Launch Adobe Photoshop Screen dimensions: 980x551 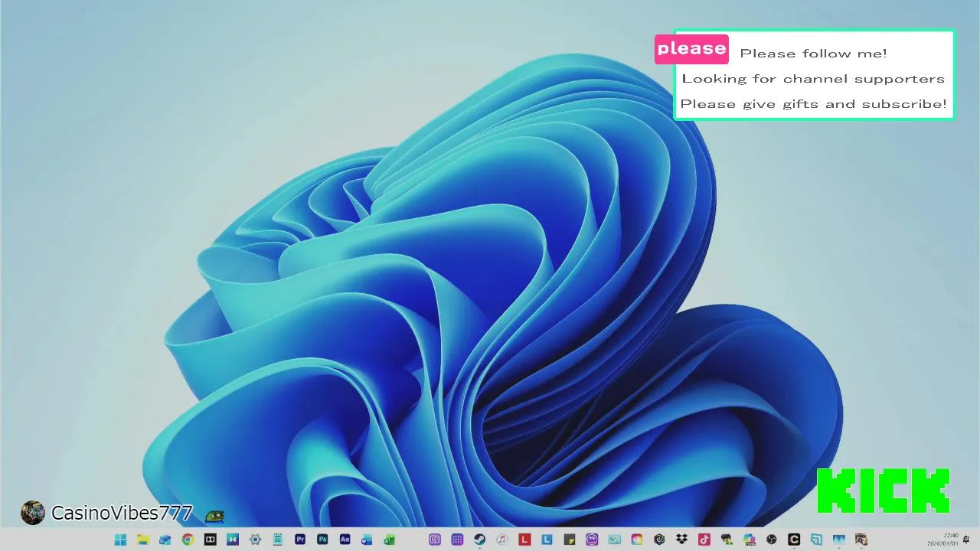point(322,540)
